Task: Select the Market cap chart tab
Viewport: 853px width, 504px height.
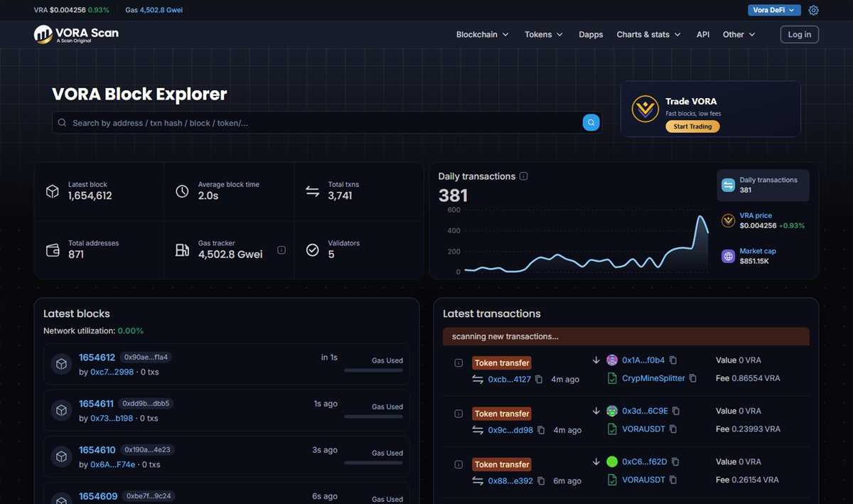Action: [763, 257]
